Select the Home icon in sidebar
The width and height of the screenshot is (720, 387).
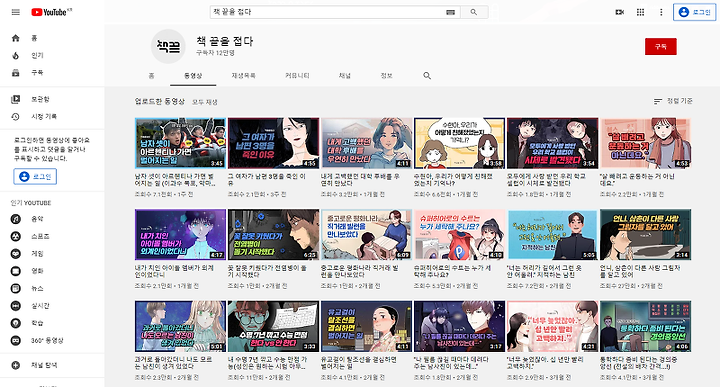pyautogui.click(x=16, y=38)
